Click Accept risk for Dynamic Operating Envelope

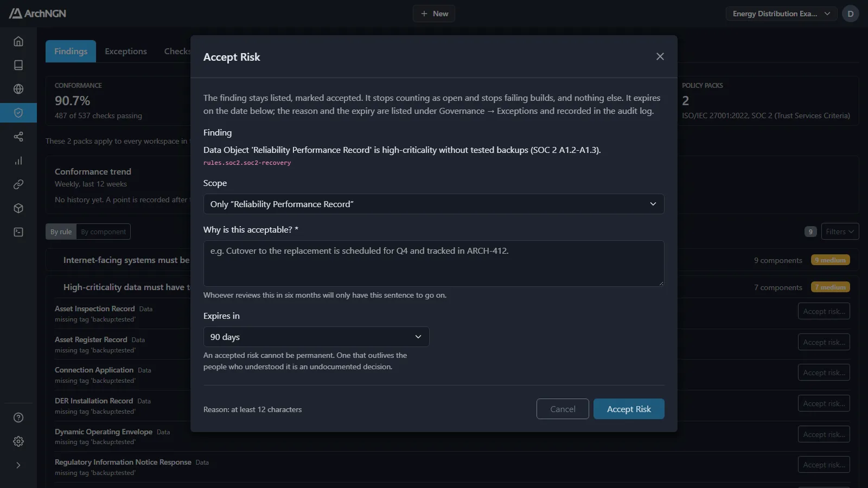[x=824, y=434]
